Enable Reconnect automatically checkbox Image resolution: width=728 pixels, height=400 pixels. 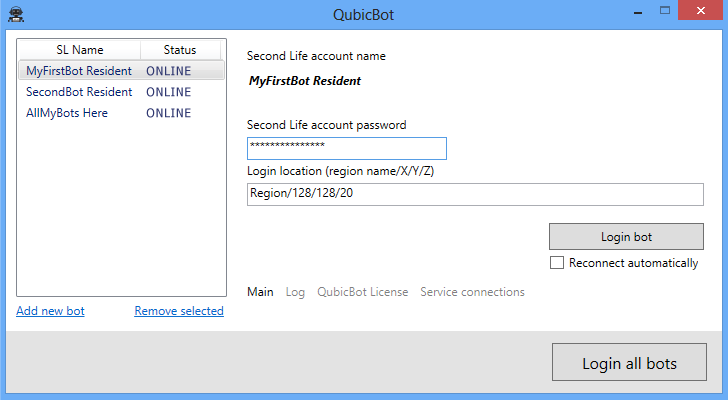[x=557, y=263]
